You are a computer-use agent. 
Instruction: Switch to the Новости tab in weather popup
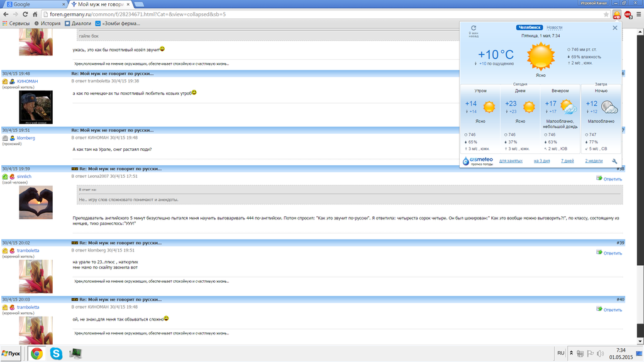coord(555,28)
